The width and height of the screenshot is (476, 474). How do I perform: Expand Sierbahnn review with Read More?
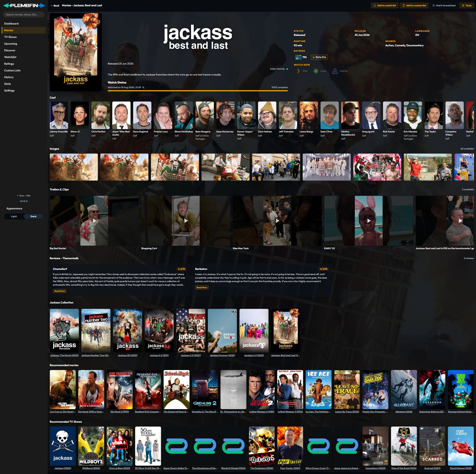[202, 287]
